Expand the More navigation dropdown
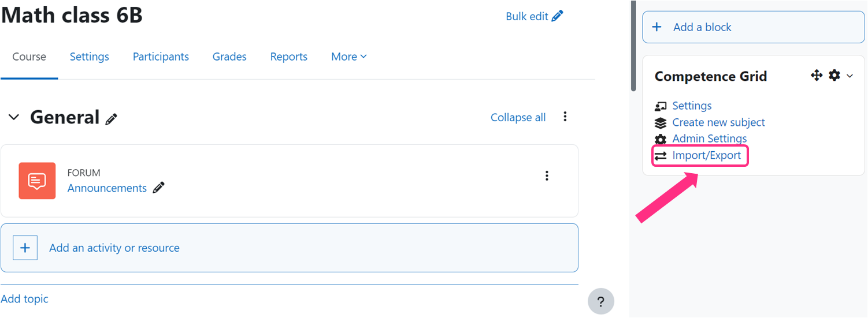 348,57
